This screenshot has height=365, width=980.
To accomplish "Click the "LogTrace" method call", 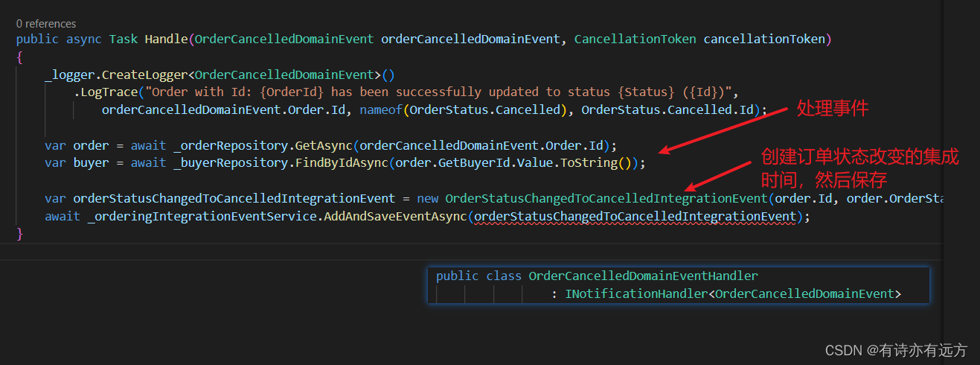I will coord(109,92).
